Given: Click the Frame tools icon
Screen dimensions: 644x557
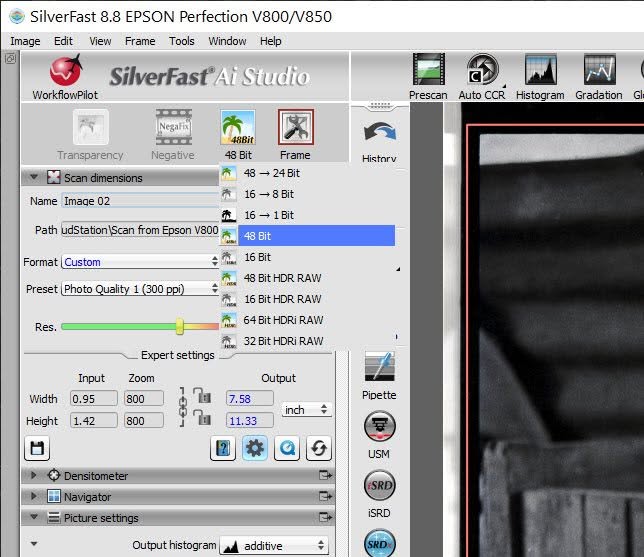Looking at the screenshot, I should click(296, 127).
